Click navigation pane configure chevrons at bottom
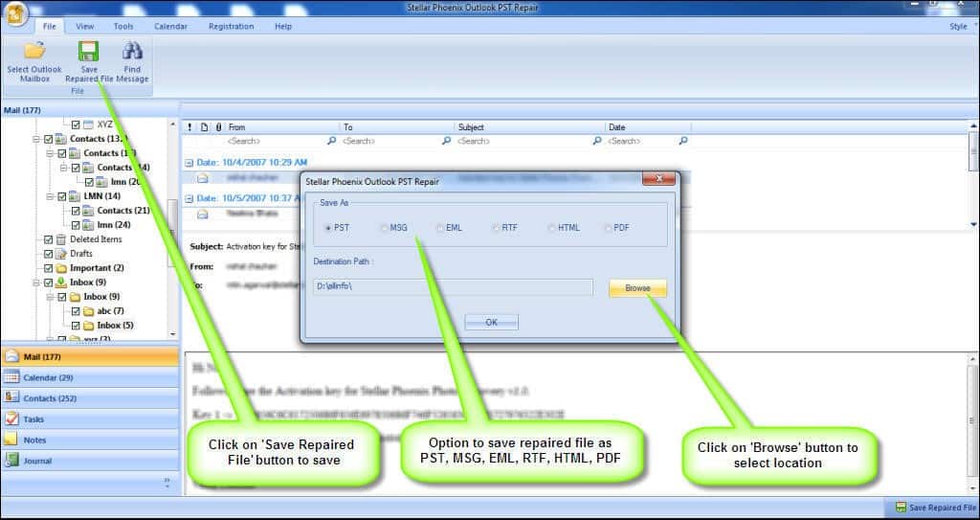The image size is (980, 520). tap(167, 482)
